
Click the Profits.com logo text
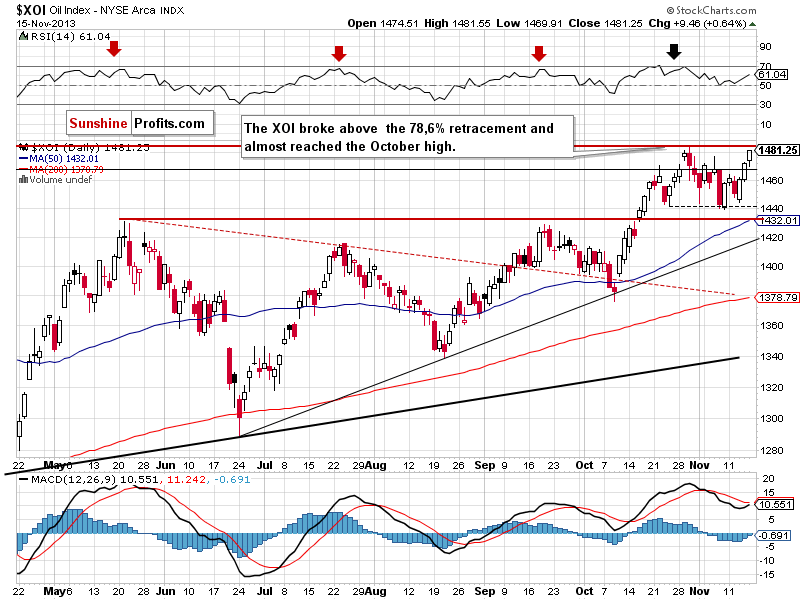169,123
